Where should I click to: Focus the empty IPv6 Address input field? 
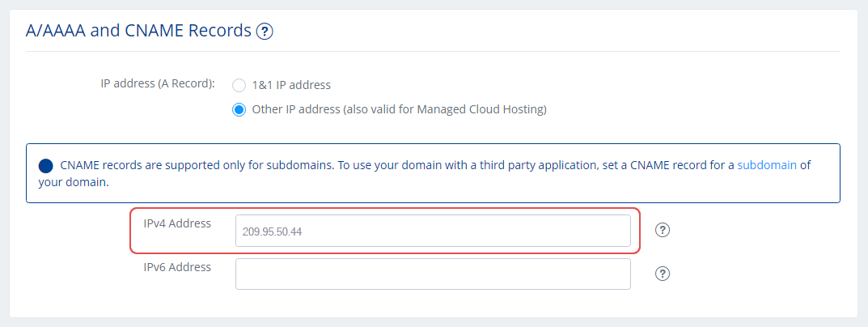point(433,274)
